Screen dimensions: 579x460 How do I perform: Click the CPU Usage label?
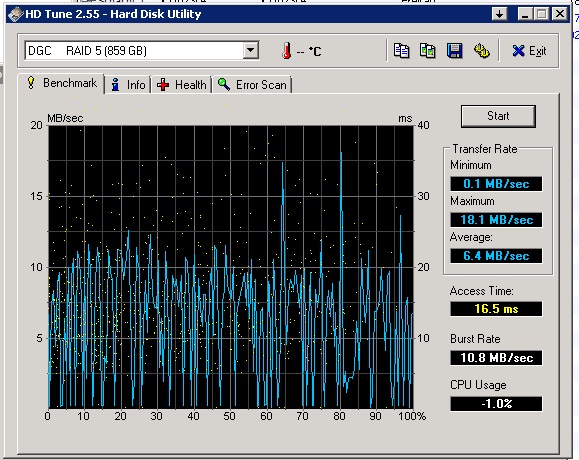pyautogui.click(x=478, y=385)
